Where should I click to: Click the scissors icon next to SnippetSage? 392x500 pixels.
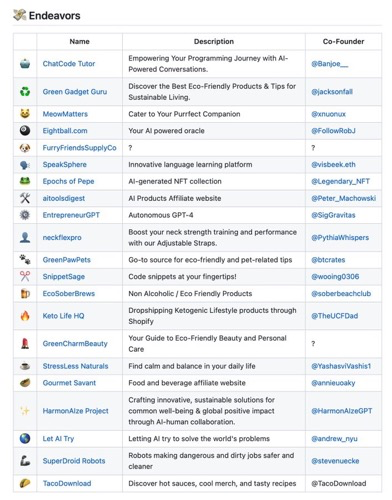click(x=25, y=276)
